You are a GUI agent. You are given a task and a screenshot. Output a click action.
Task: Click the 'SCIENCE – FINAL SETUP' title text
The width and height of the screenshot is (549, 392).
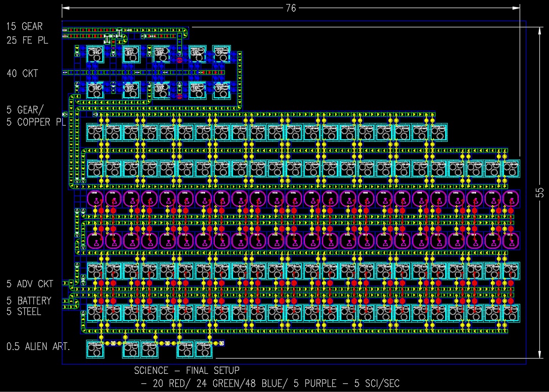(187, 371)
